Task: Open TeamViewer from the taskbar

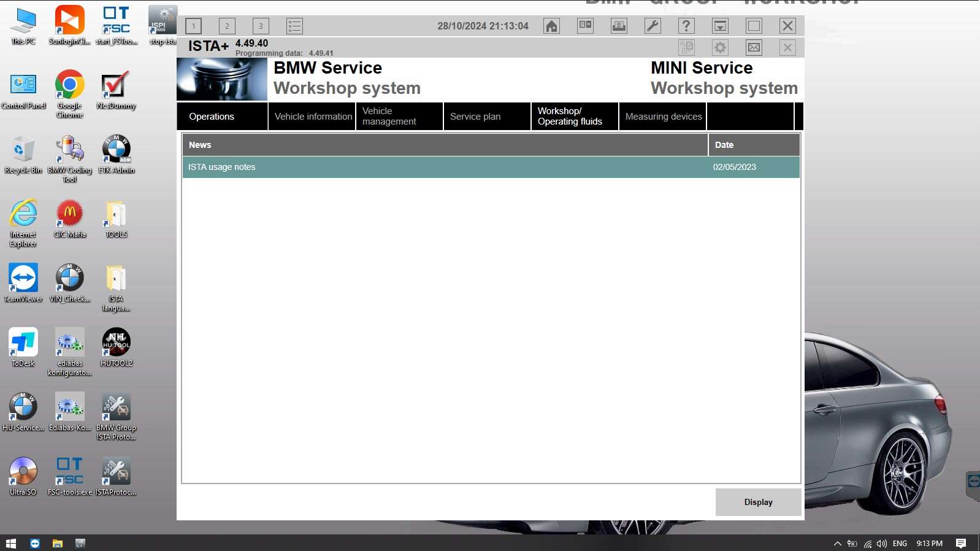Action: coord(35,543)
